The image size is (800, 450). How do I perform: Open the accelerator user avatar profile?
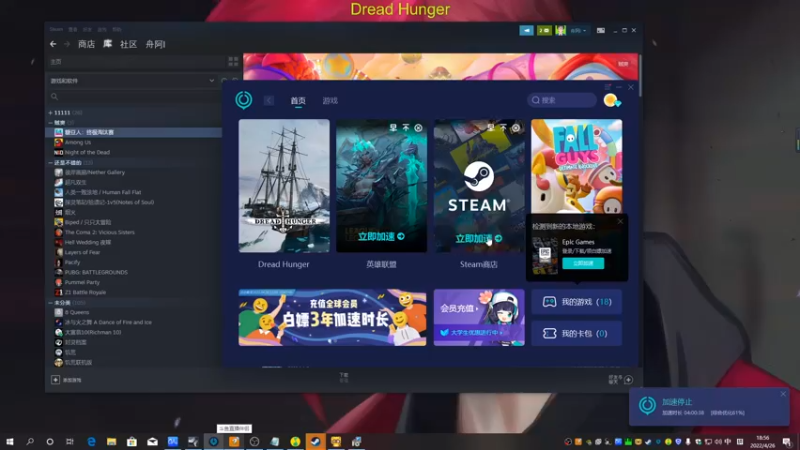pyautogui.click(x=611, y=100)
